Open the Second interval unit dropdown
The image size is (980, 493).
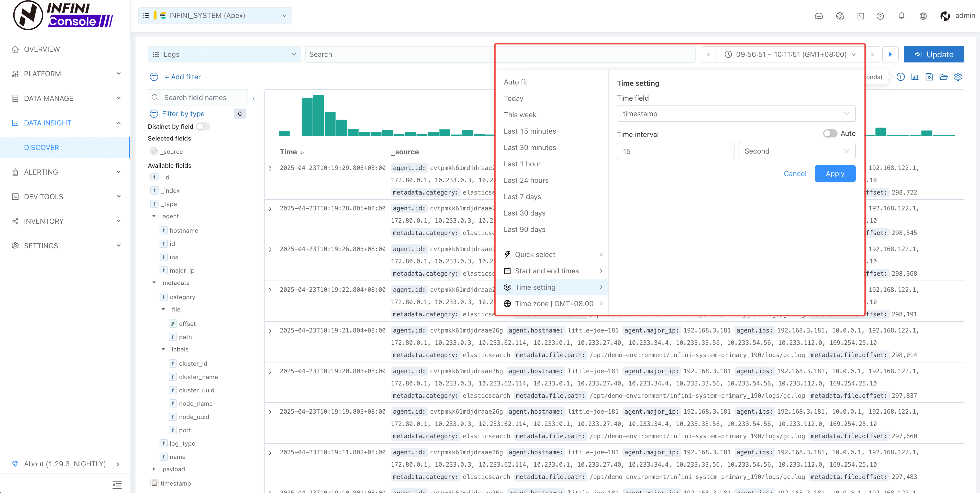point(796,151)
